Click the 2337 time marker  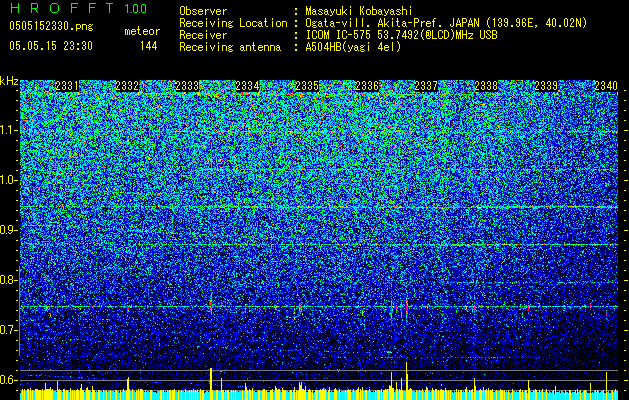click(x=426, y=86)
